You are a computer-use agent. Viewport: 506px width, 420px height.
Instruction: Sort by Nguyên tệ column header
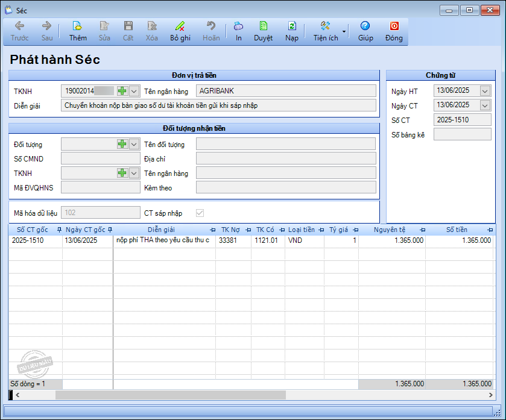(390, 230)
